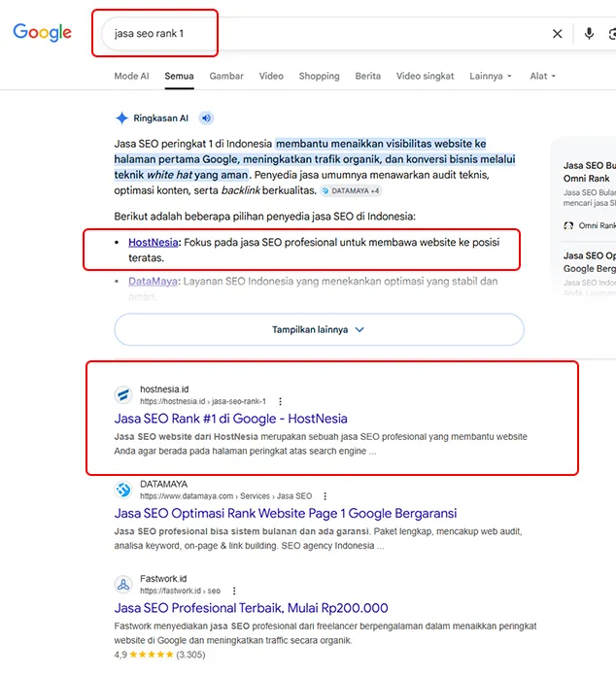
Task: Click the datamaya.com Services Jasa SEO breadcrumb
Action: coord(225,496)
